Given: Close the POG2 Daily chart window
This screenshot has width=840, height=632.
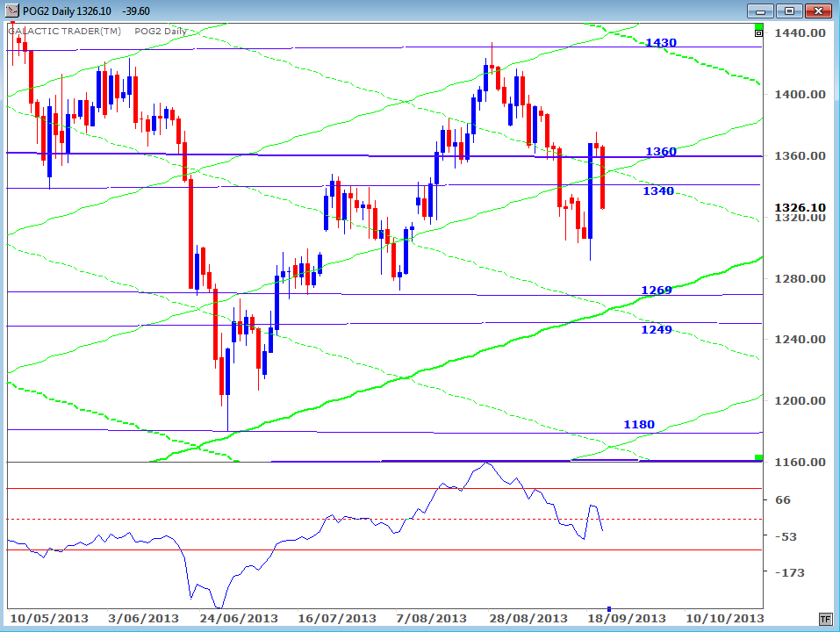Looking at the screenshot, I should [818, 11].
